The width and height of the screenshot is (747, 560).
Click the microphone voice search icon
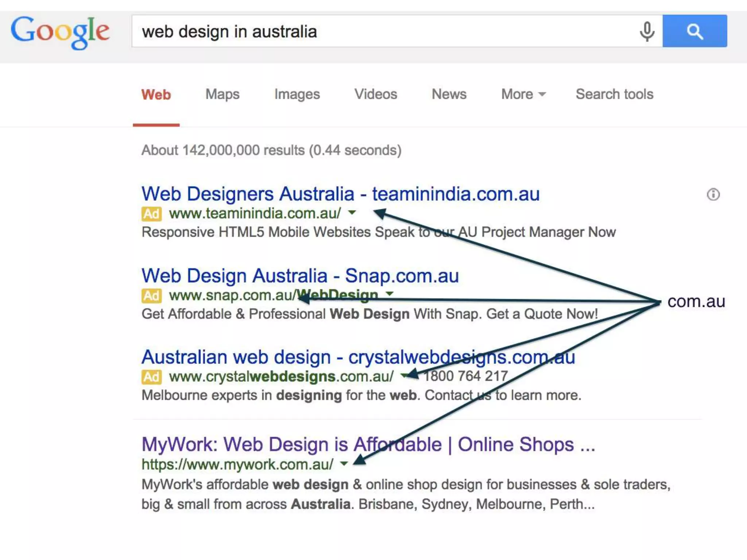point(647,31)
